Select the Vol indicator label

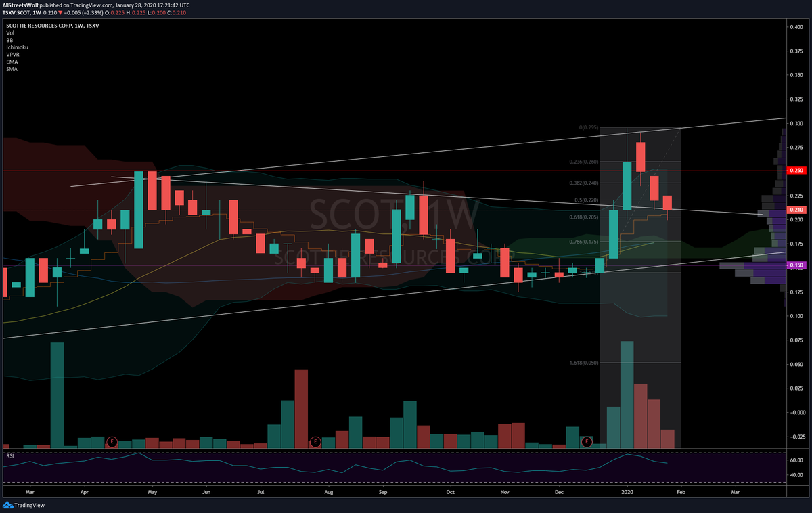[x=9, y=32]
